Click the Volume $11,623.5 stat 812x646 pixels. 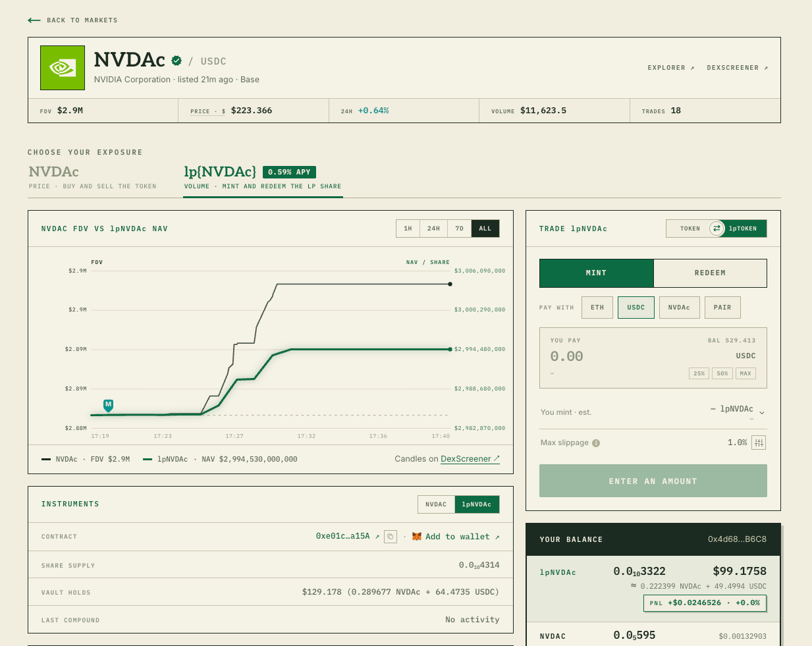[x=529, y=111]
